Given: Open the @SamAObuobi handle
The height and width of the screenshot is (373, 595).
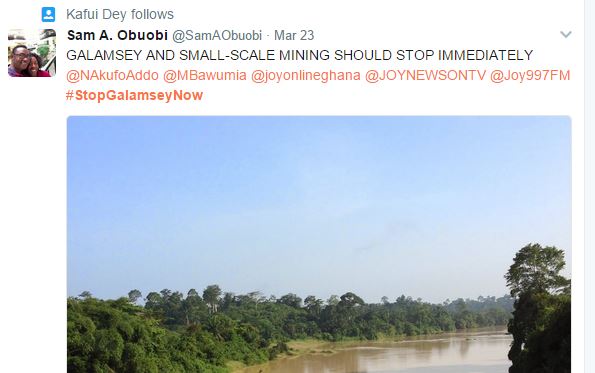Looking at the screenshot, I should point(217,36).
